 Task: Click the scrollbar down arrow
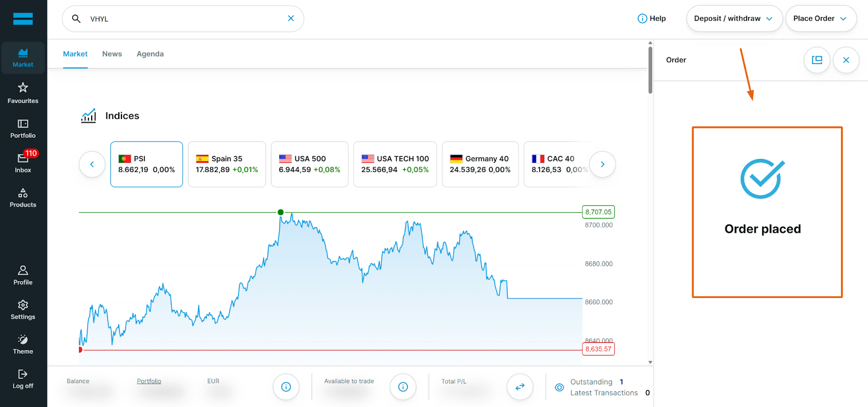(650, 362)
